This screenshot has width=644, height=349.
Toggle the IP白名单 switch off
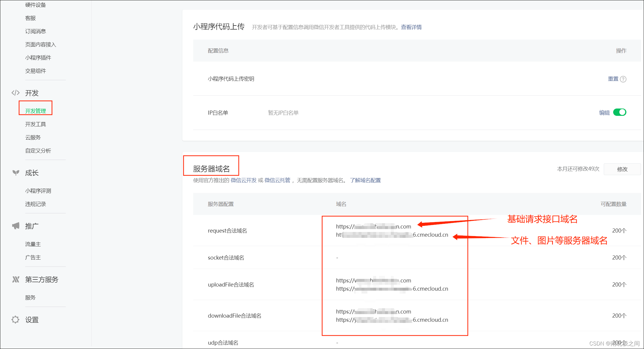[x=620, y=112]
